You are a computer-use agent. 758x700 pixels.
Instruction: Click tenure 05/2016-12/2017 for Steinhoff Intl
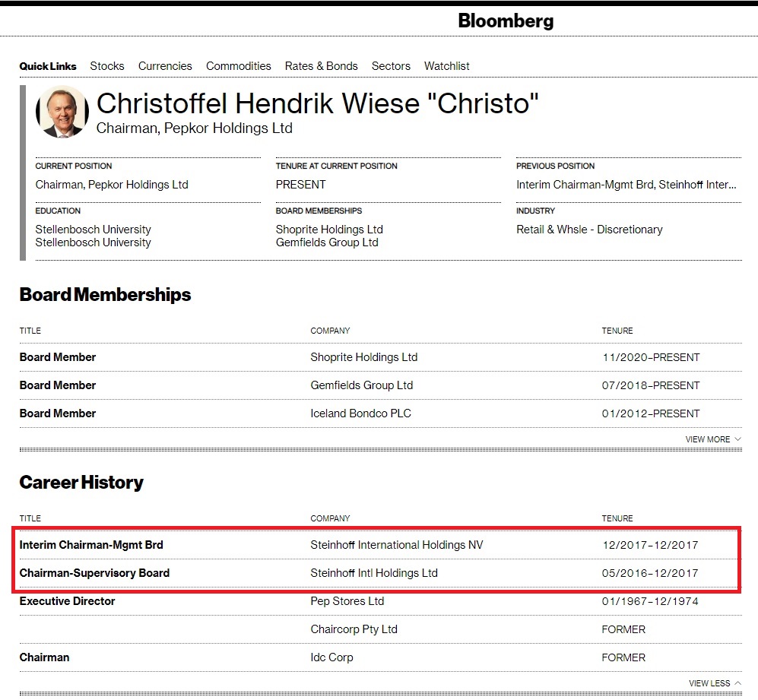pos(650,573)
